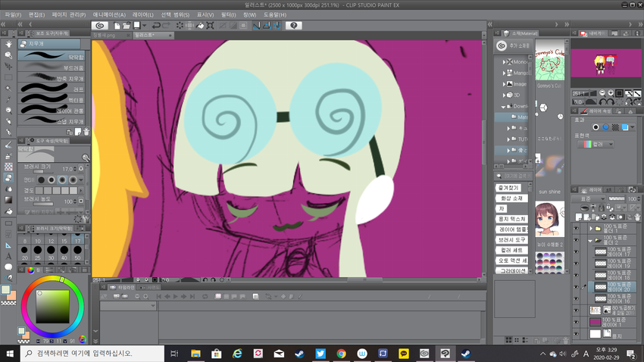644x362 pixels.
Task: Toggle visibility of 레이어 18
Action: tap(576, 275)
